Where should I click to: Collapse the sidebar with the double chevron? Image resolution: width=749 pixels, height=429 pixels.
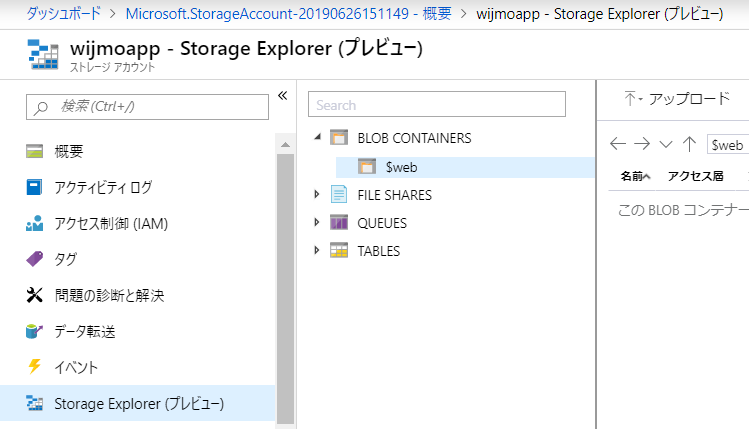click(283, 96)
